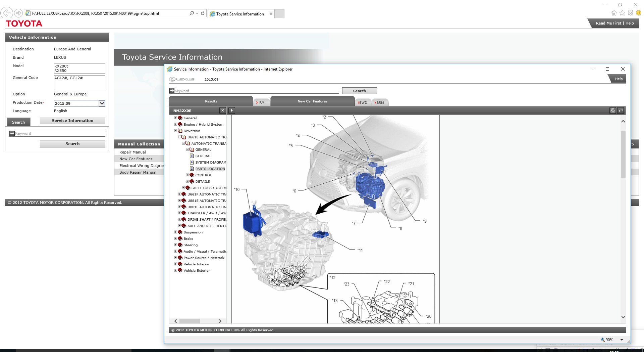Click IE browser forward arrow

(18, 13)
